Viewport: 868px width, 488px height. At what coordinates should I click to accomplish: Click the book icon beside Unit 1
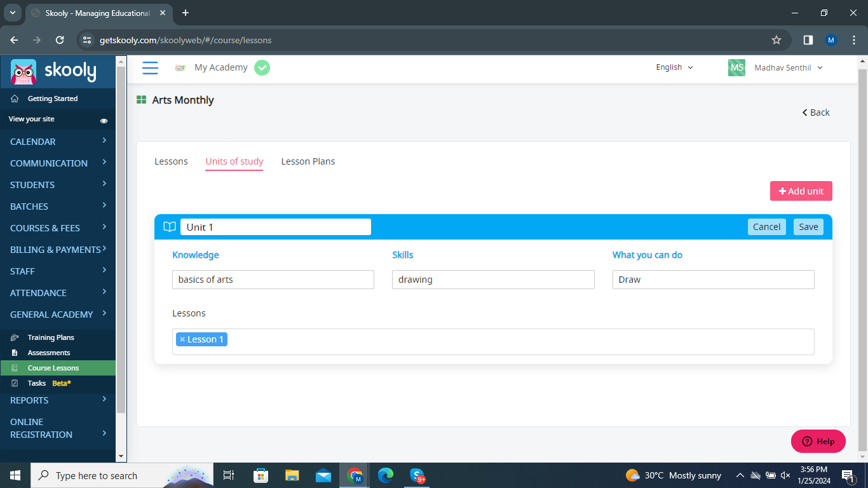[170, 227]
